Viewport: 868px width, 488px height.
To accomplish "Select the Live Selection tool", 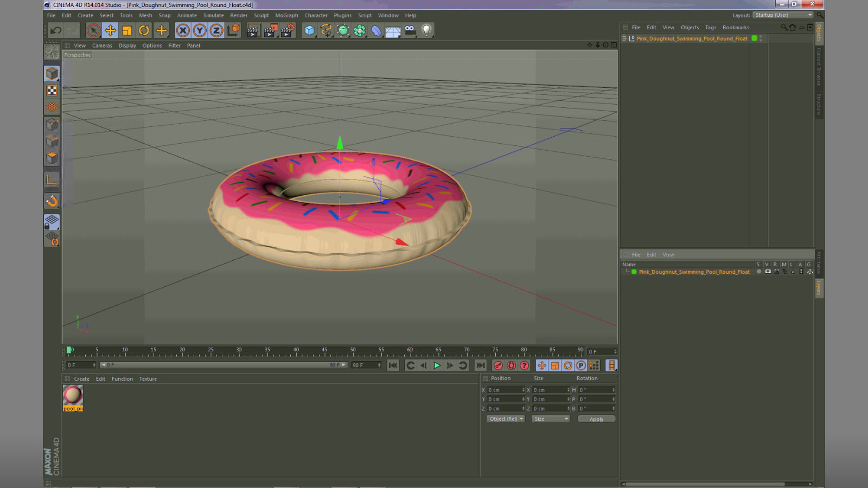I will pos(93,30).
